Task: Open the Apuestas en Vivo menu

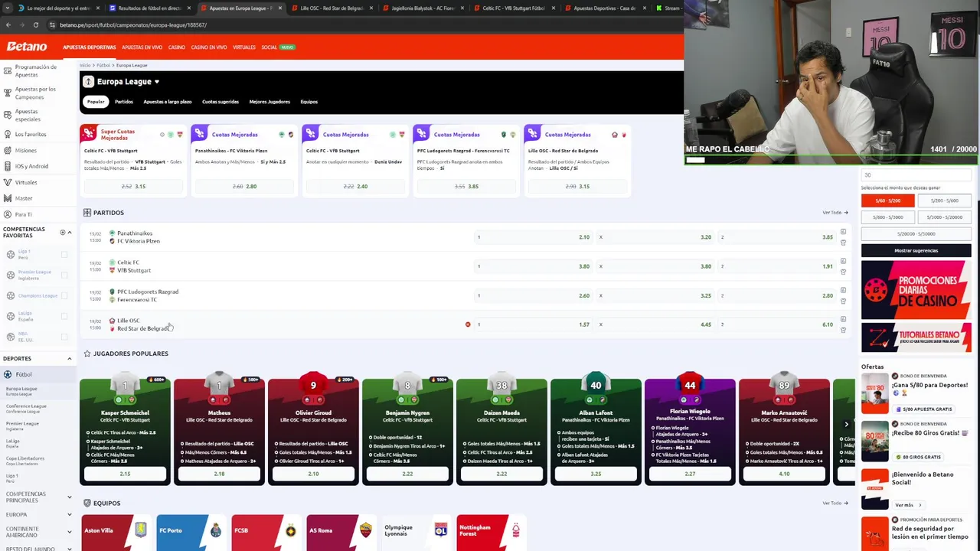Action: pos(142,47)
